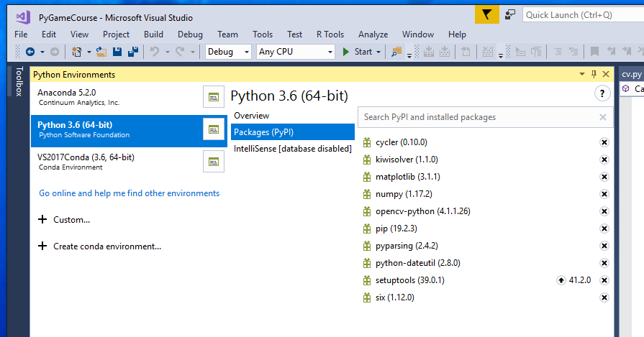Expand the Start button dropdown arrow

[x=378, y=52]
